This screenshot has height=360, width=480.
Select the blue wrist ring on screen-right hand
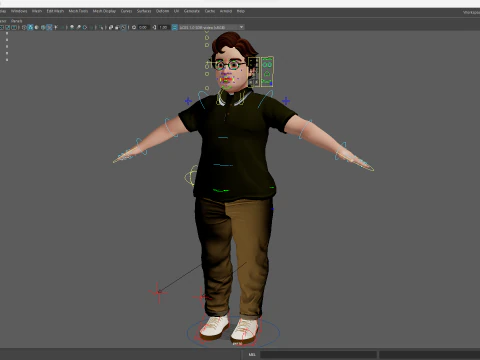pyautogui.click(x=341, y=151)
